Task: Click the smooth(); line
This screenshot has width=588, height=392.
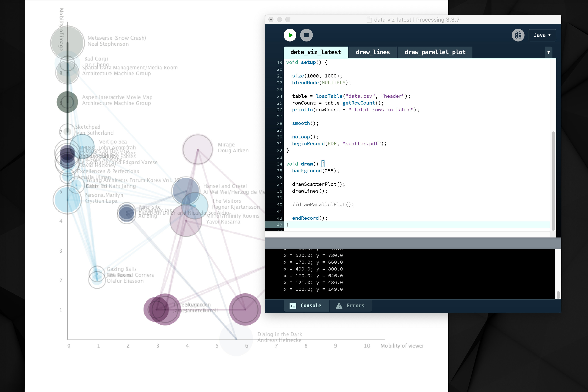Action: tap(305, 123)
